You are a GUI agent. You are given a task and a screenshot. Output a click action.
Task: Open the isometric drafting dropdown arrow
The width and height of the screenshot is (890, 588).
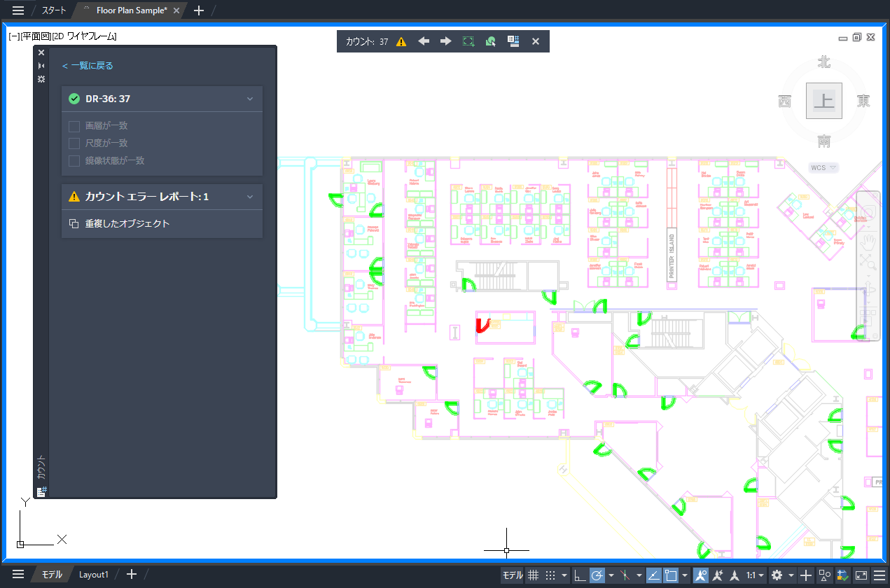point(639,575)
